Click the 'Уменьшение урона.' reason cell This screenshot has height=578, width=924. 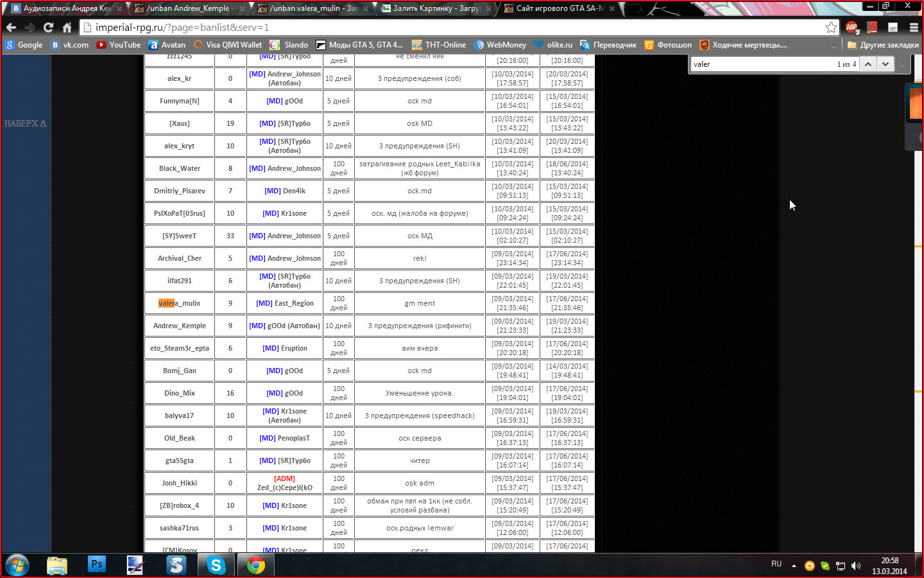[420, 393]
